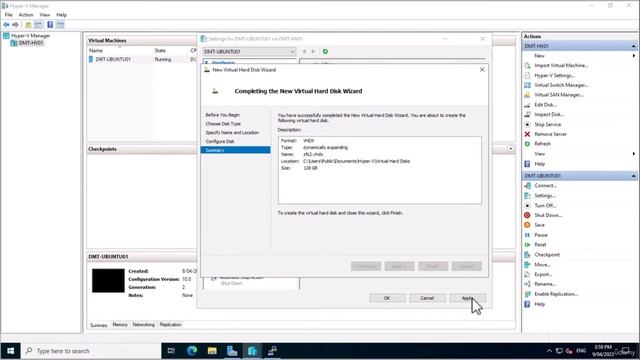Click the green Refresh icon in Actions
Screen dimensions: 640x360
point(527,144)
